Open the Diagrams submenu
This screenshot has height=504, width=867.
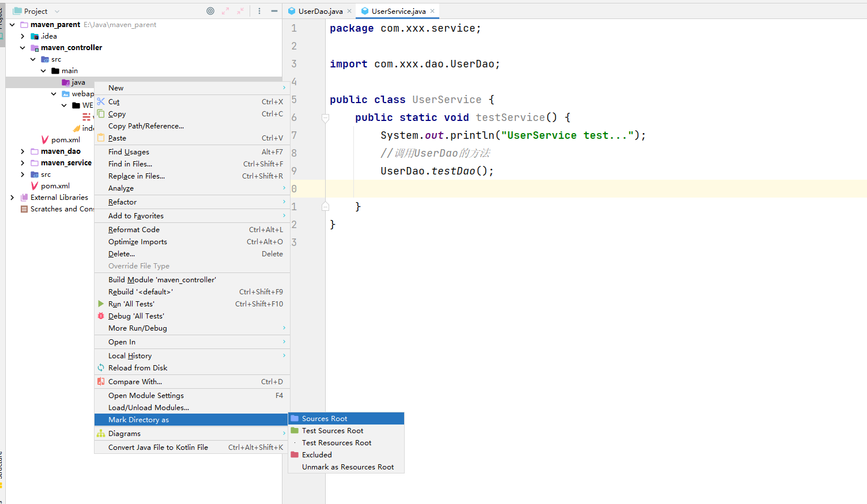click(x=192, y=434)
